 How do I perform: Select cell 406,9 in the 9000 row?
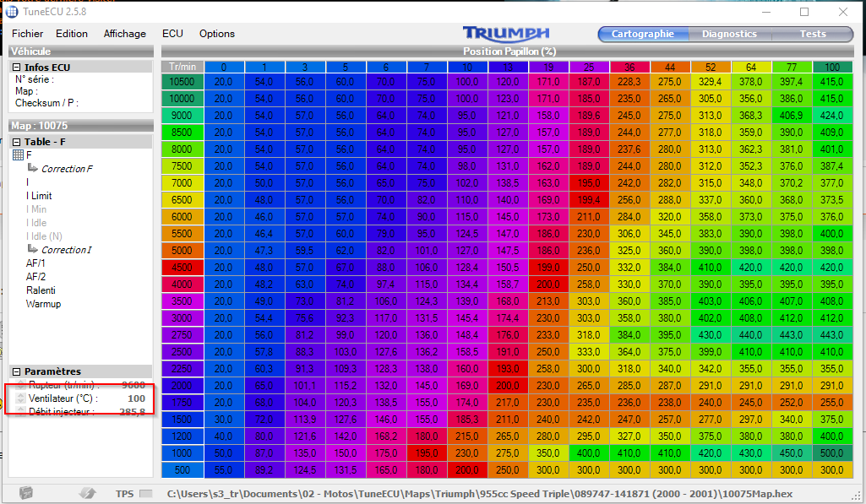(792, 116)
